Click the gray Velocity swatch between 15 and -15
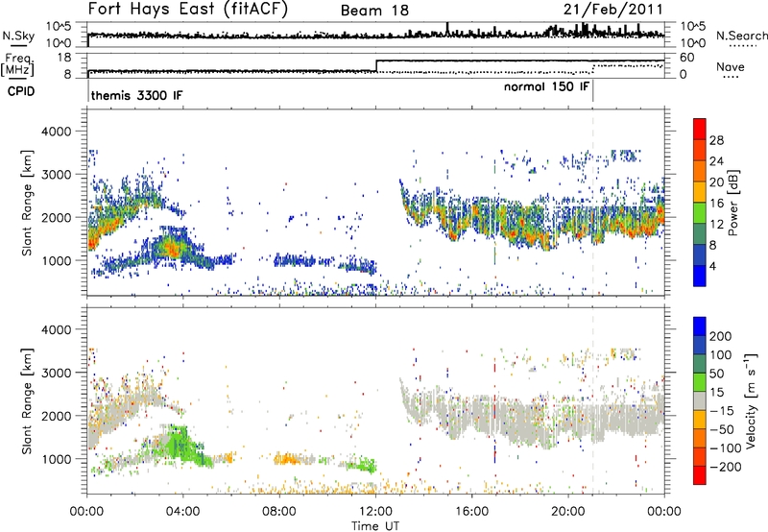Viewport: 768px width, 532px height. click(700, 400)
